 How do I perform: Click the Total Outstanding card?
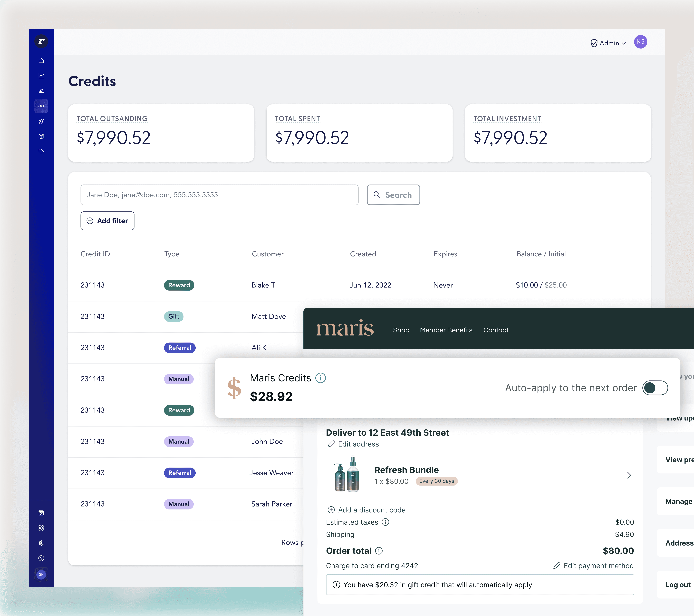[x=161, y=133]
